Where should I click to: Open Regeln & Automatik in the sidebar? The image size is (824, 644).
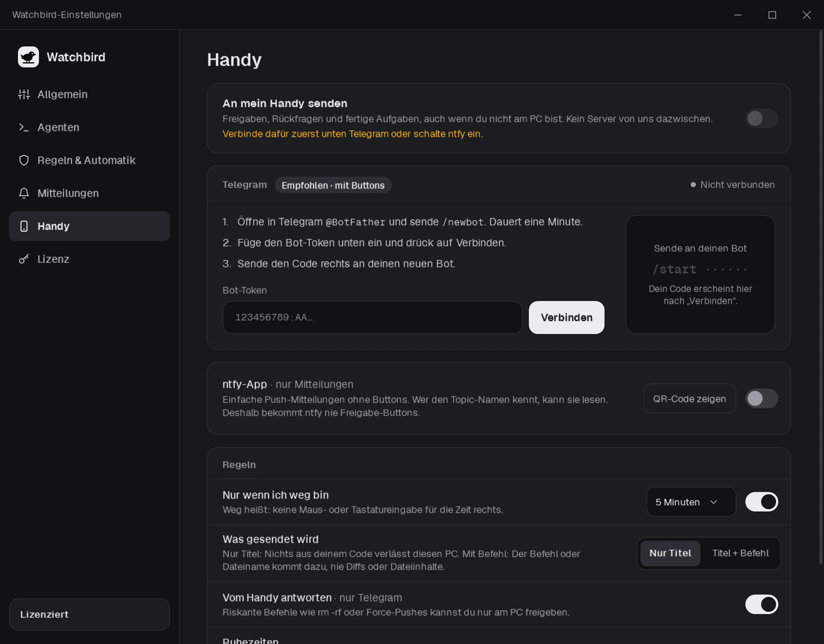pyautogui.click(x=90, y=160)
